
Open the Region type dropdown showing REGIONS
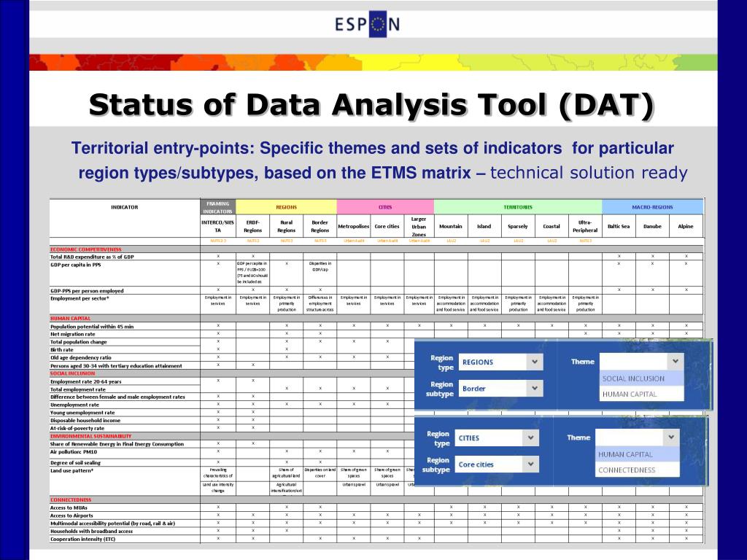[x=500, y=362]
